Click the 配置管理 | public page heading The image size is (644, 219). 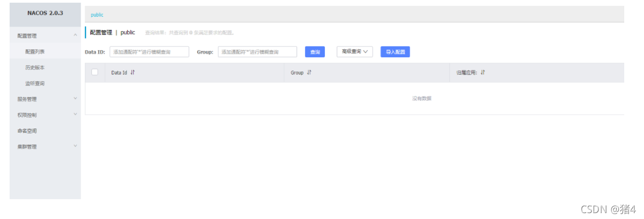112,33
